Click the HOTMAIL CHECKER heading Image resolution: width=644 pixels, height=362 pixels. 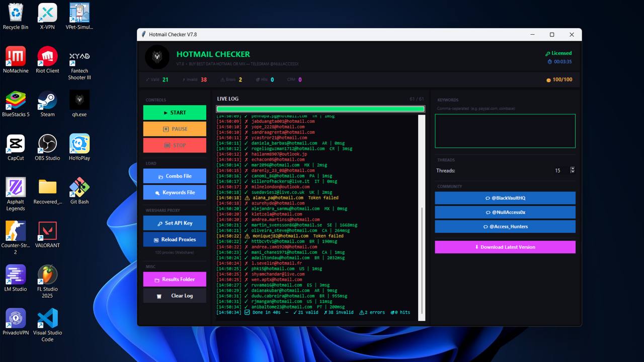point(213,54)
